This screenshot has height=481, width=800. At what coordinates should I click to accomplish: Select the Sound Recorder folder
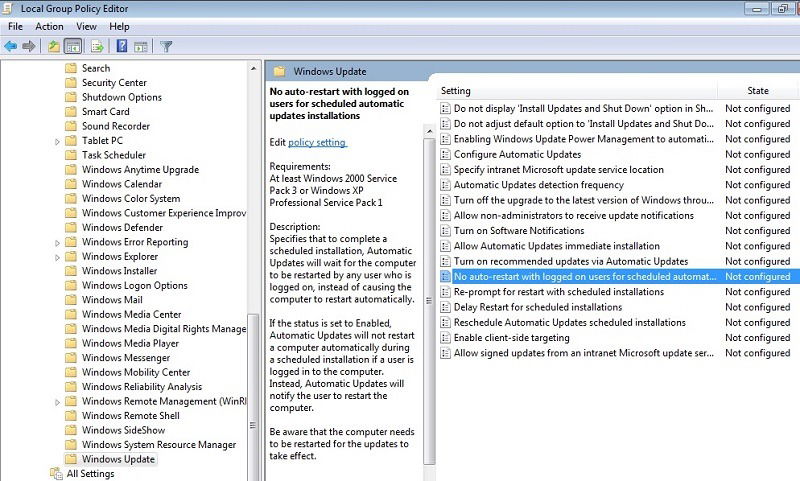(116, 126)
